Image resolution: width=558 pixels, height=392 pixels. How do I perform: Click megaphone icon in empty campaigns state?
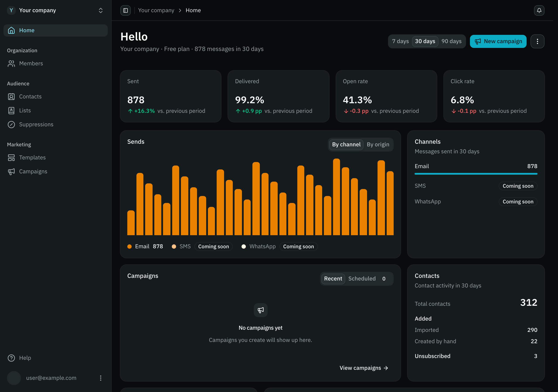260,310
